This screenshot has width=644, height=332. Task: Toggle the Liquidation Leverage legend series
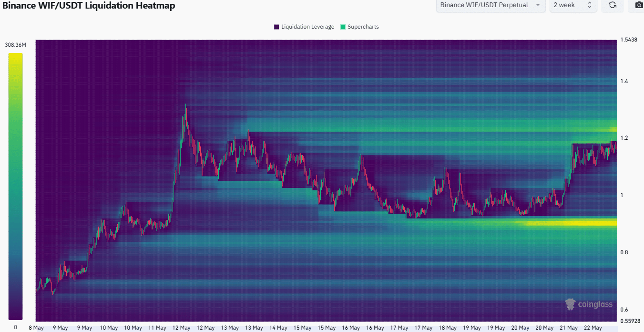click(304, 27)
